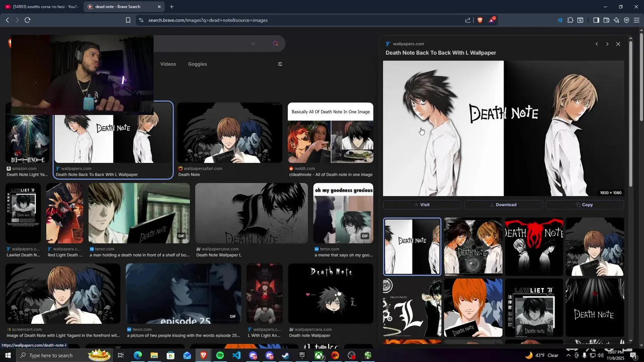Go back to the previous page
The width and height of the screenshot is (644, 362).
click(x=7, y=20)
